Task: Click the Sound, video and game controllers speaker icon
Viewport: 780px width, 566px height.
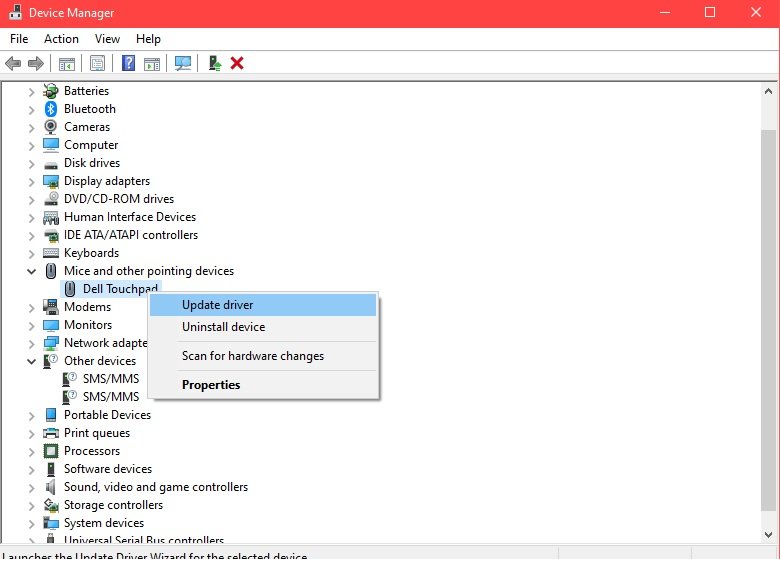Action: pos(50,487)
